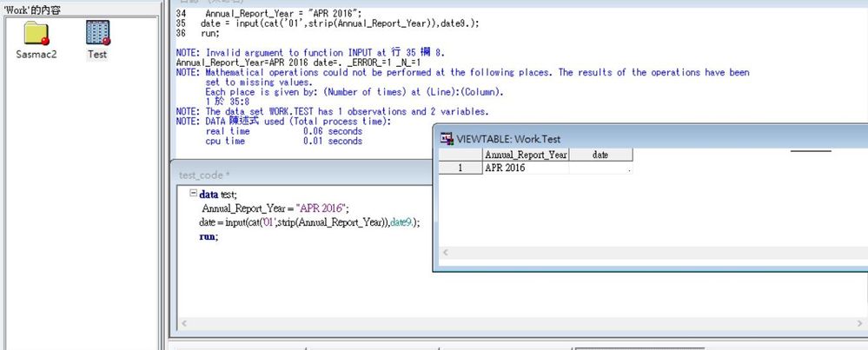
Task: Click the VIEWTABLE window title icon
Action: [x=447, y=139]
